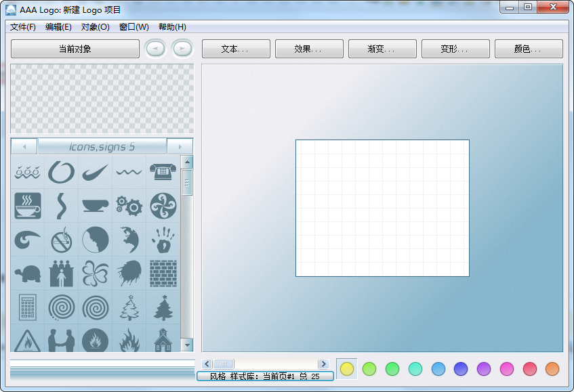Select the no smoking sign icon
The width and height of the screenshot is (574, 392).
[x=62, y=240]
